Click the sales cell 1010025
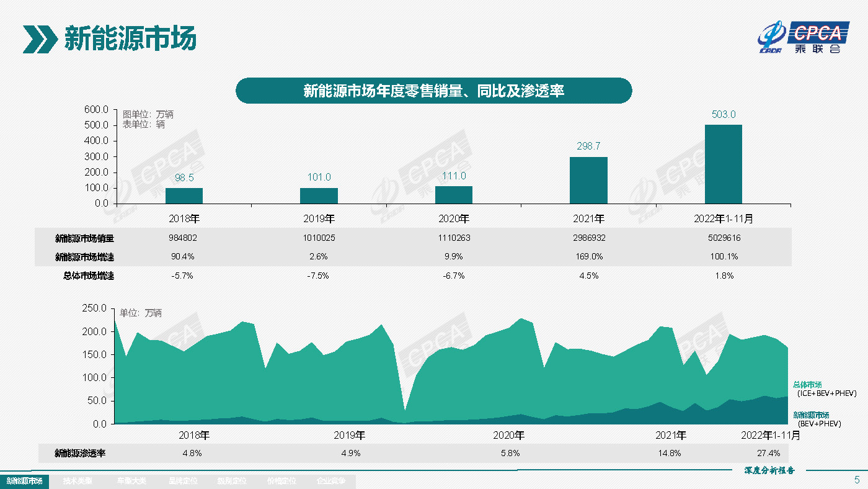Viewport: 868px width, 489px height. click(x=319, y=238)
